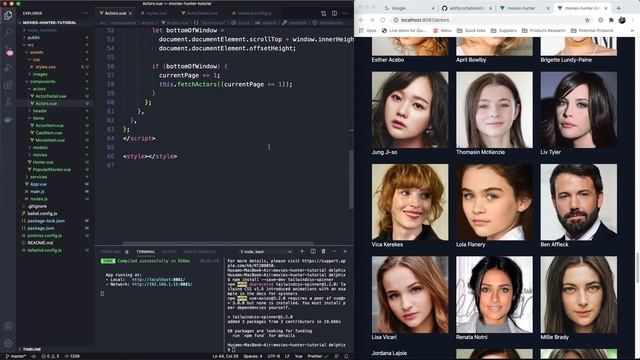
Task: Open Chrome Extensions puzzle icon
Action: coord(611,20)
